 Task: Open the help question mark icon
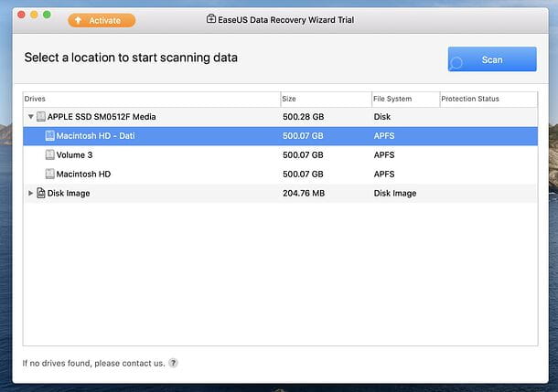pyautogui.click(x=173, y=363)
